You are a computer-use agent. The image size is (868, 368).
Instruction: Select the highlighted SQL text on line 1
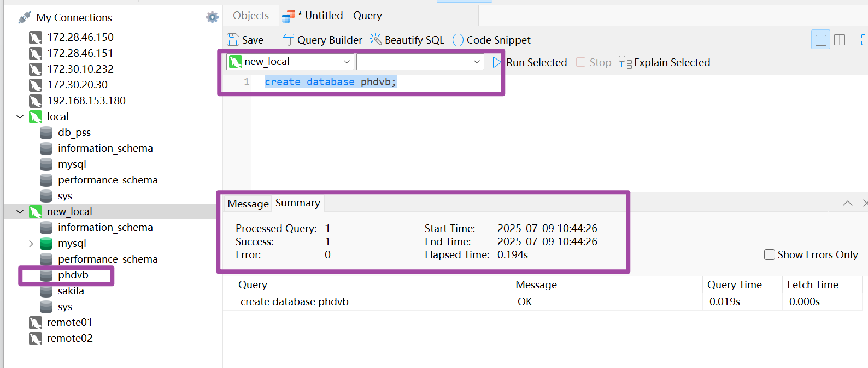point(329,81)
